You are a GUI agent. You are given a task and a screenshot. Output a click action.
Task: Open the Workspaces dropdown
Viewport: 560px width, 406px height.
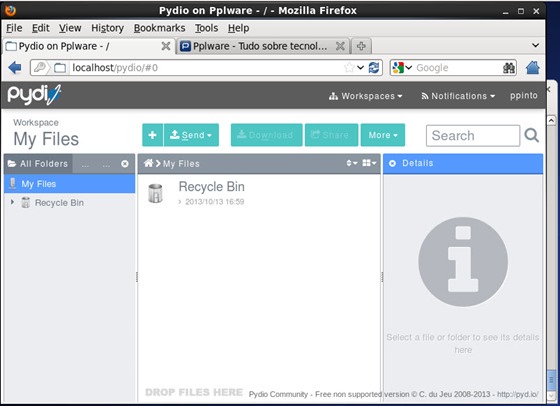[366, 96]
